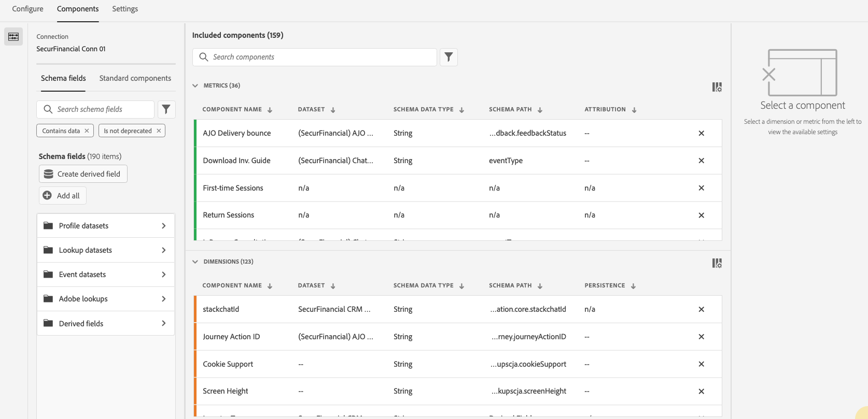Open Metrics column settings icon

pos(717,87)
